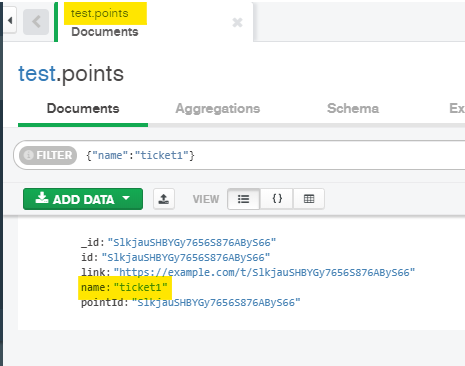Select the JSON braces view icon

(x=277, y=199)
